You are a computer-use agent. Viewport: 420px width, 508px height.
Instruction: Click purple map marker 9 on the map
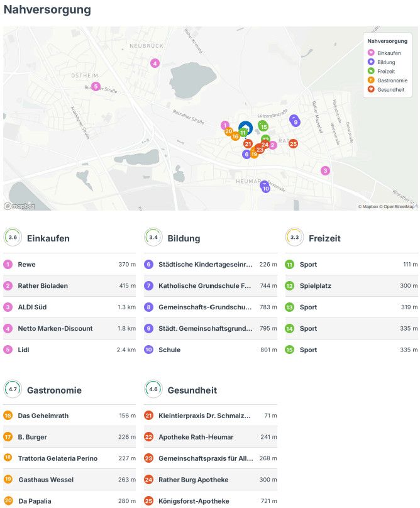click(296, 122)
